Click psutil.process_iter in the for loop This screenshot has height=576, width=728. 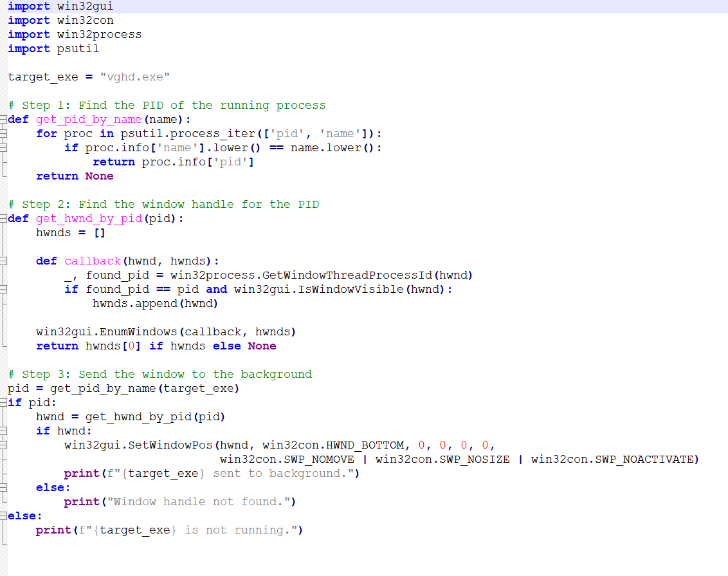pyautogui.click(x=188, y=134)
